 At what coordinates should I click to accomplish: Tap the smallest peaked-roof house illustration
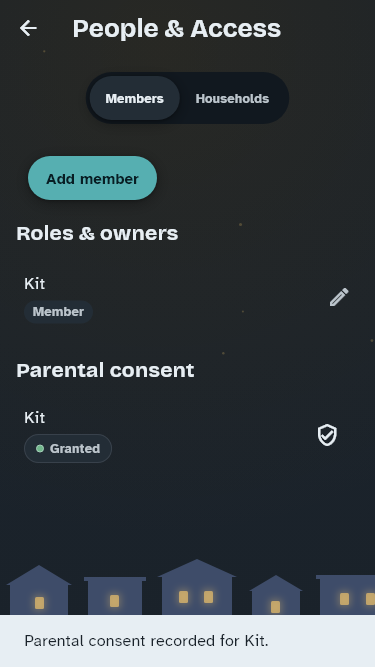pyautogui.click(x=276, y=595)
